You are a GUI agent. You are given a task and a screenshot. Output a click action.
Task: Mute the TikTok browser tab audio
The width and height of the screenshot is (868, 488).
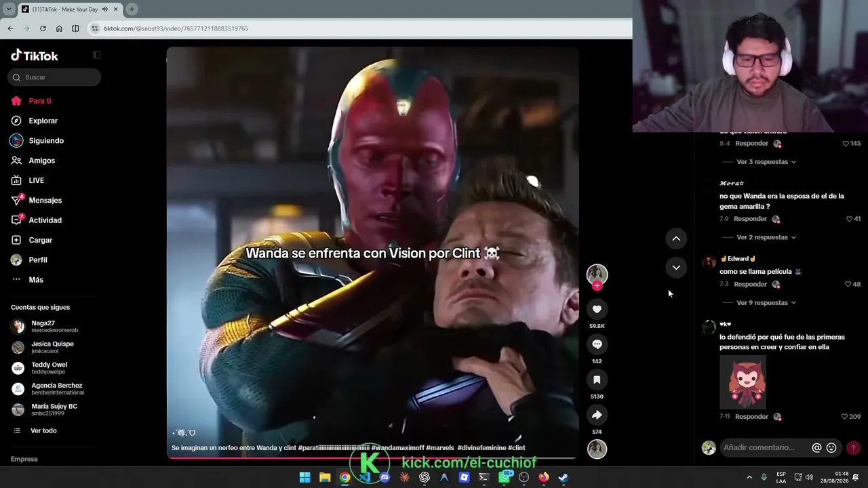pos(105,9)
